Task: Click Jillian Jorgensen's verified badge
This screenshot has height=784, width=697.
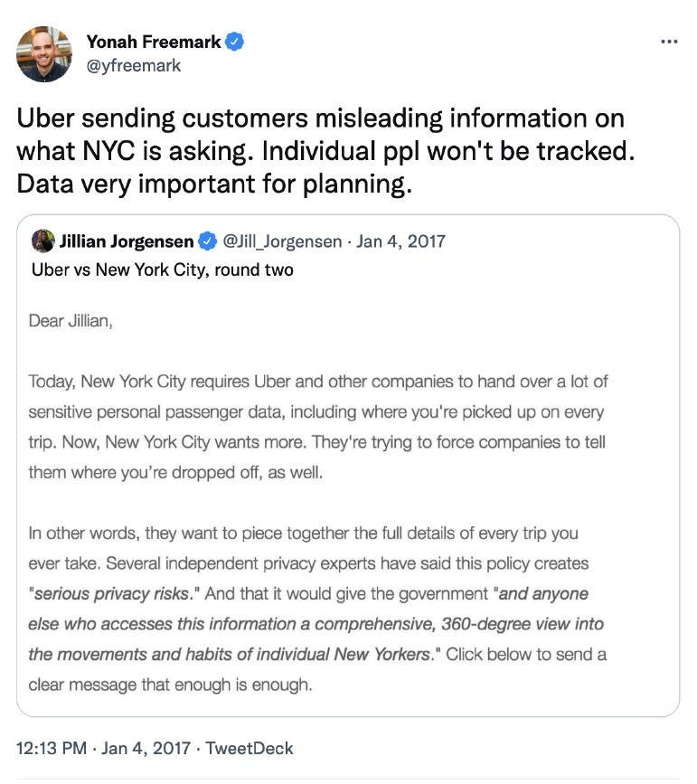Action: tap(208, 241)
